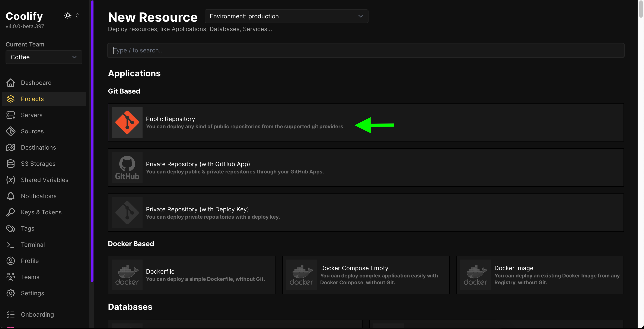Focus the 'Type / to search...' field
Screen dimensions: 644x329
366,51
